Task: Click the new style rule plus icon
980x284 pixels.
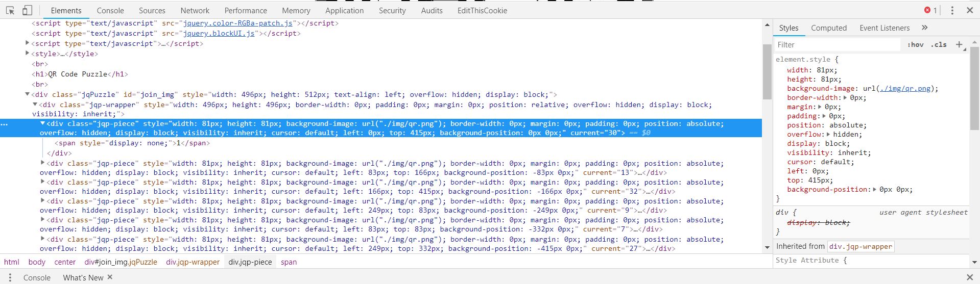Action: pos(960,45)
